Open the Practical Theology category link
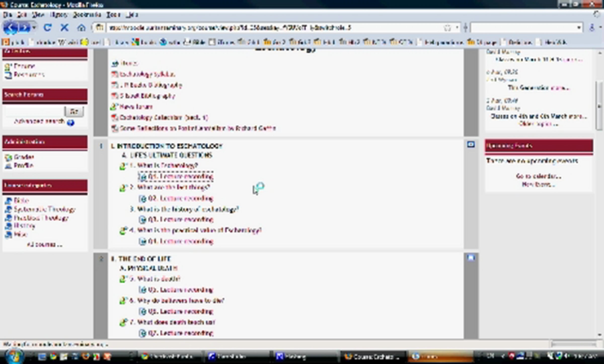604x364 pixels. coord(41,218)
